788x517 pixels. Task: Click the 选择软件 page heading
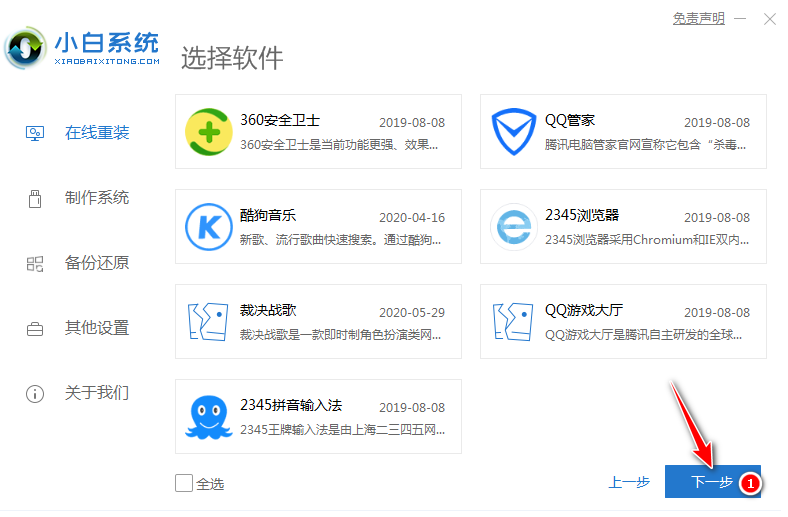pos(232,58)
